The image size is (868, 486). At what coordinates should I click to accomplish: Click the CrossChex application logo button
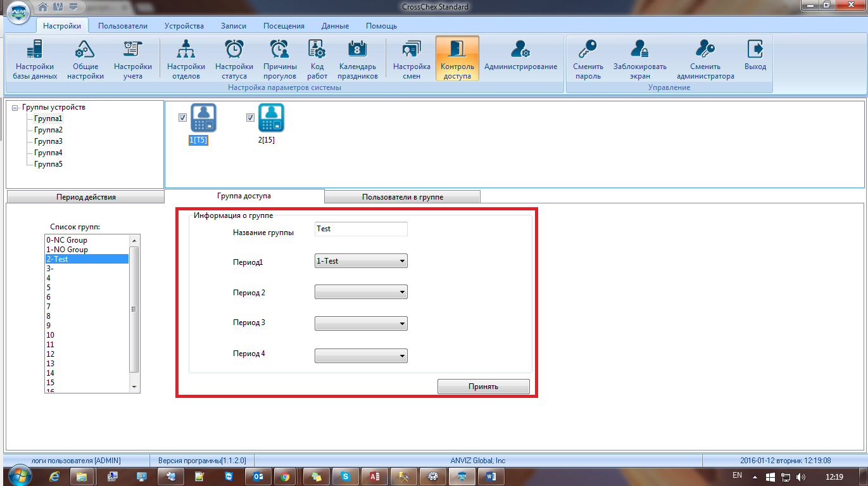tap(18, 13)
